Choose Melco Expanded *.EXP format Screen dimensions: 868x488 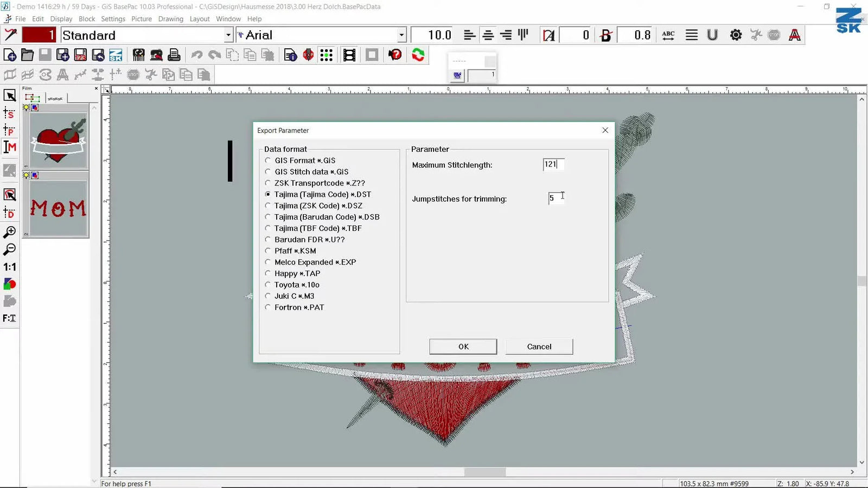268,262
